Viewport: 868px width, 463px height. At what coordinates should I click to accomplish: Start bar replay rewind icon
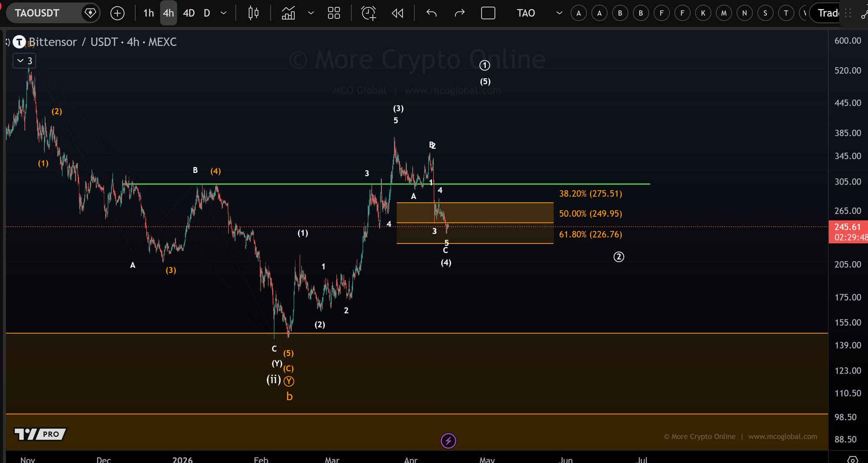398,13
